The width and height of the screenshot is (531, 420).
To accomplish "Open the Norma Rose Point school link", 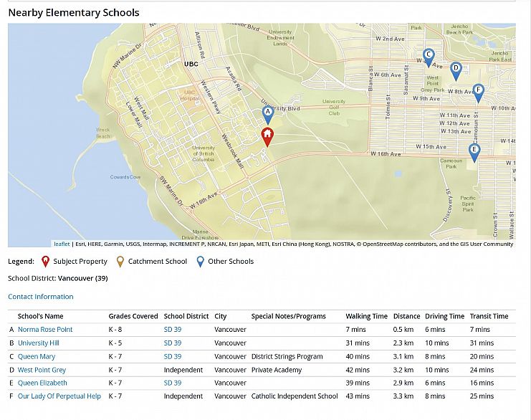I will click(x=45, y=330).
